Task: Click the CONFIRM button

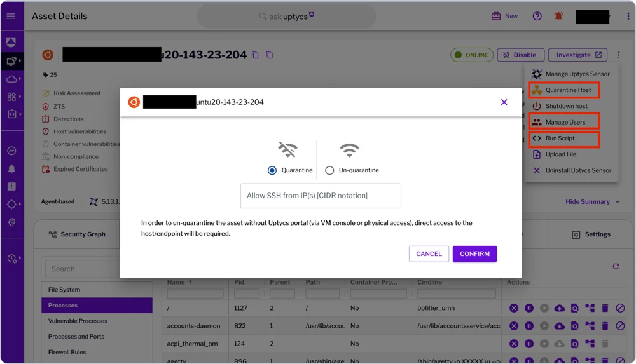Action: [x=474, y=253]
